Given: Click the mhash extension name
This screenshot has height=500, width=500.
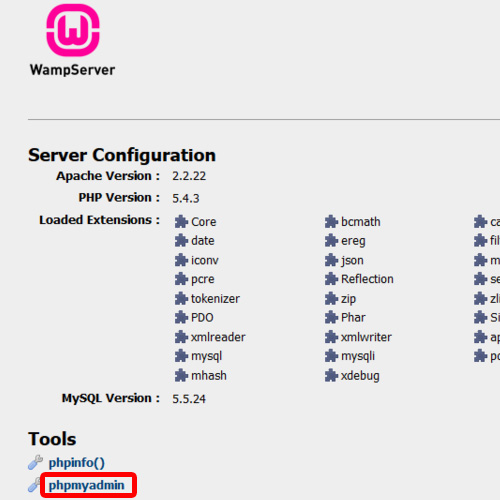Looking at the screenshot, I should pyautogui.click(x=209, y=376).
